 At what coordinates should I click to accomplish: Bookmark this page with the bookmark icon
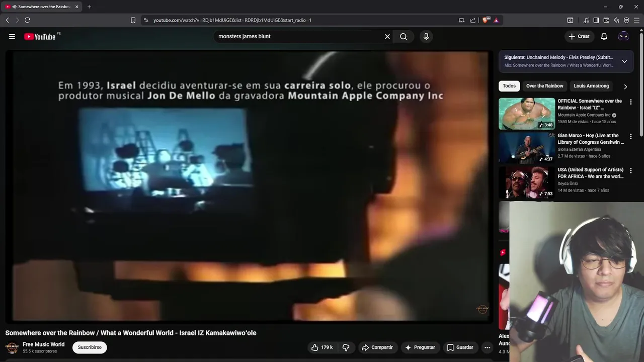(133, 20)
